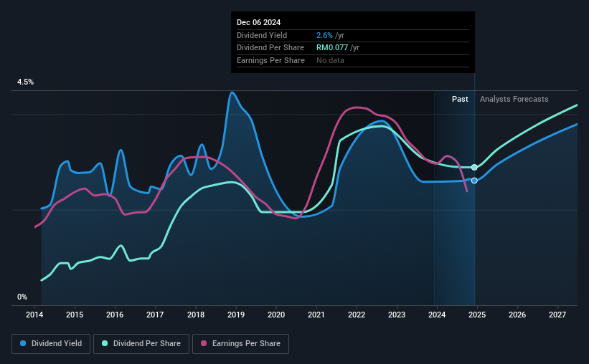This screenshot has height=364, width=589.
Task: Click the 2018 x-axis label
Action: click(x=196, y=315)
